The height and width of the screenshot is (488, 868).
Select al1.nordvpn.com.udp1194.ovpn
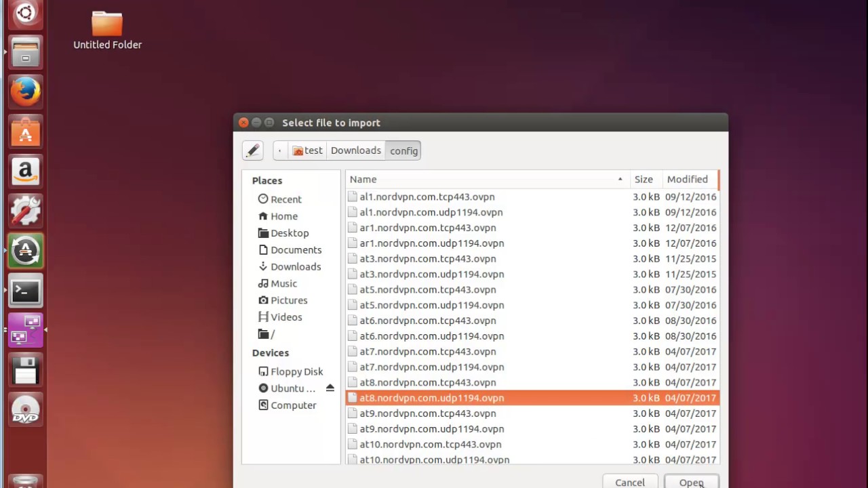click(532, 212)
